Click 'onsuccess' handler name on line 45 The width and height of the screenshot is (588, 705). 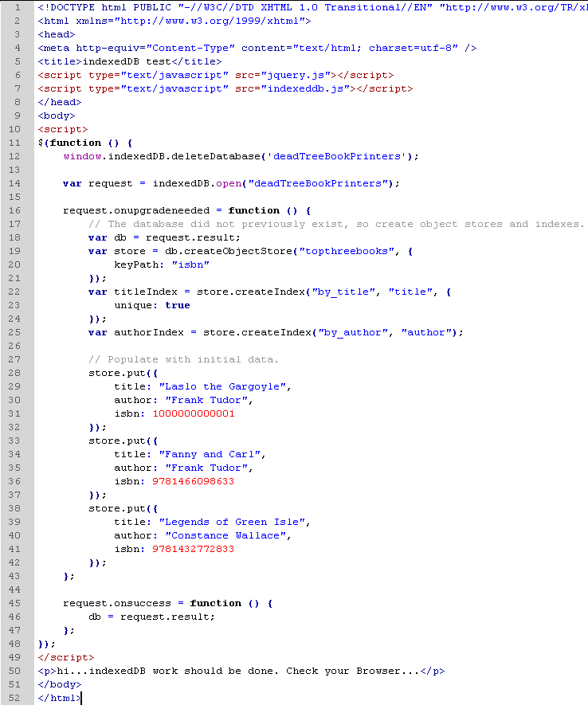[143, 603]
